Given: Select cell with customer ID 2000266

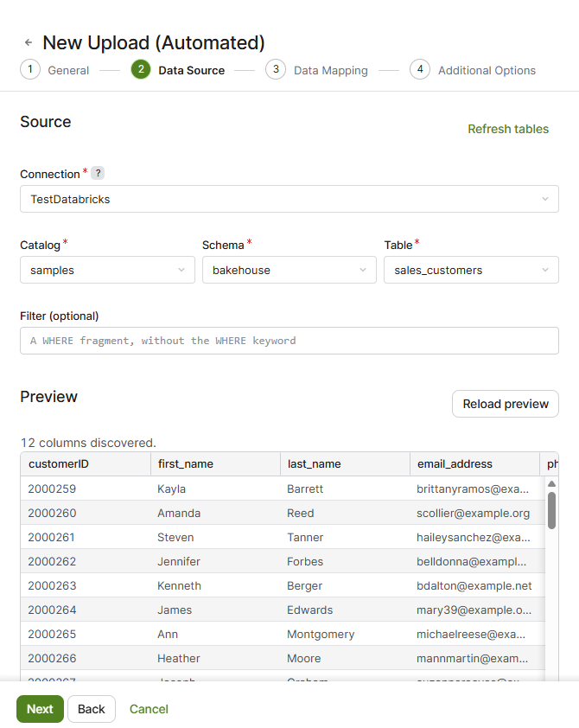Looking at the screenshot, I should [x=86, y=658].
